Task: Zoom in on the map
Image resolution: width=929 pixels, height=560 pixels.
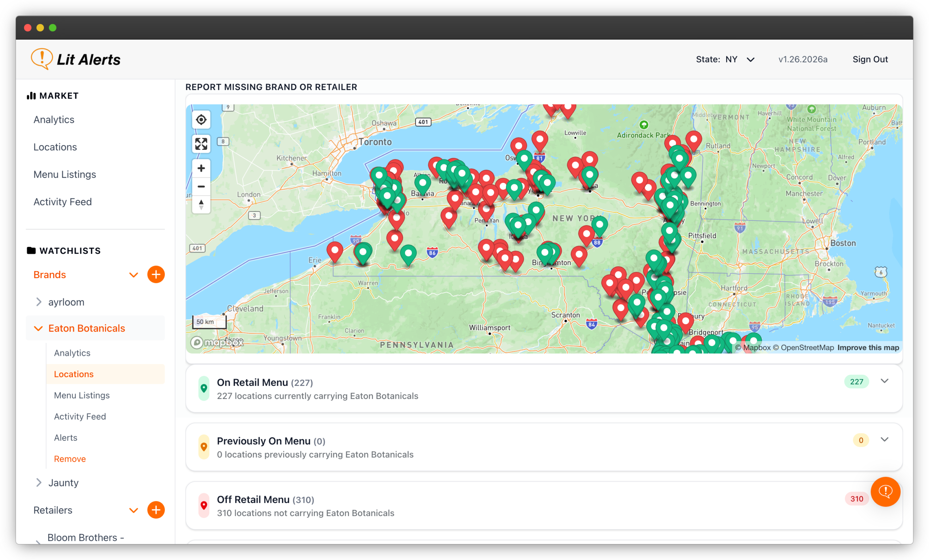Action: coord(201,168)
